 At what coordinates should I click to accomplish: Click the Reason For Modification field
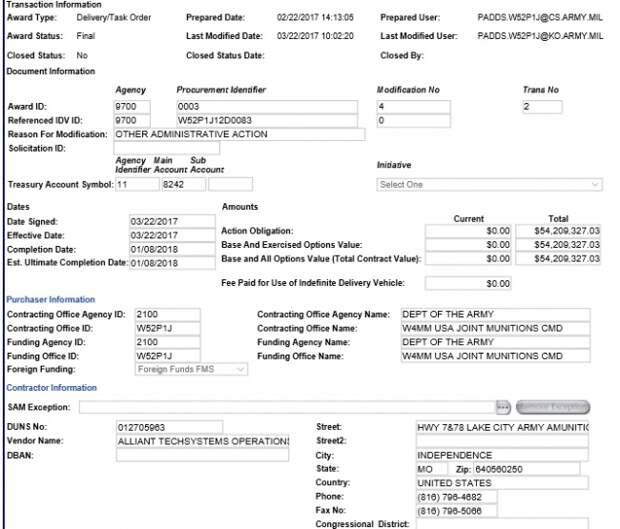[239, 134]
